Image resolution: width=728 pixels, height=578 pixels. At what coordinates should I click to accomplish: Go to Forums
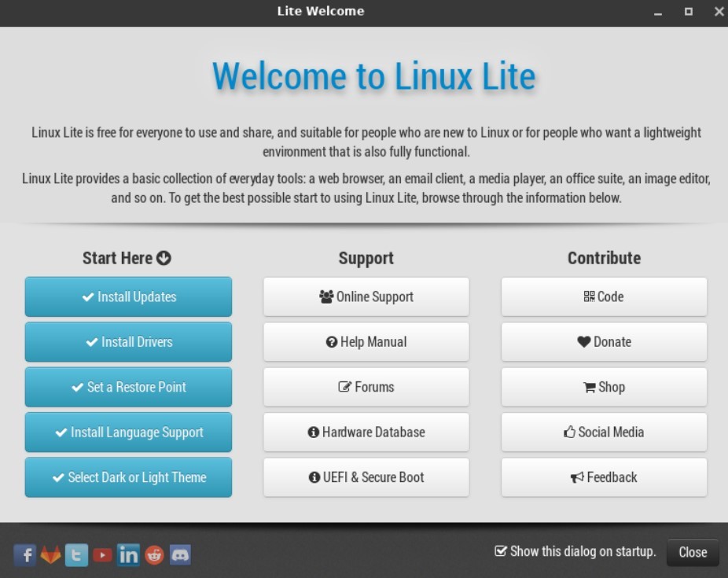366,387
